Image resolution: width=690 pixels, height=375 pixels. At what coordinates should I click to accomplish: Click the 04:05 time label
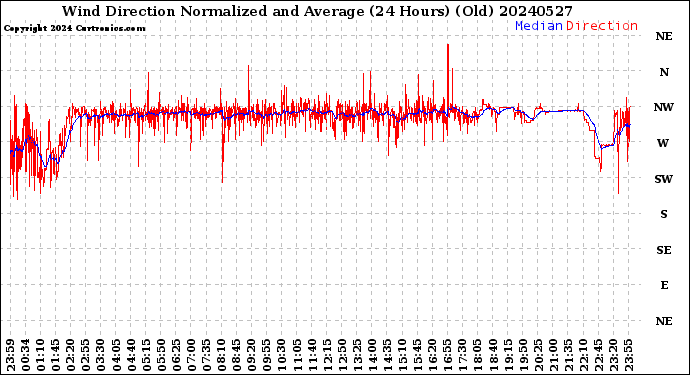click(116, 355)
